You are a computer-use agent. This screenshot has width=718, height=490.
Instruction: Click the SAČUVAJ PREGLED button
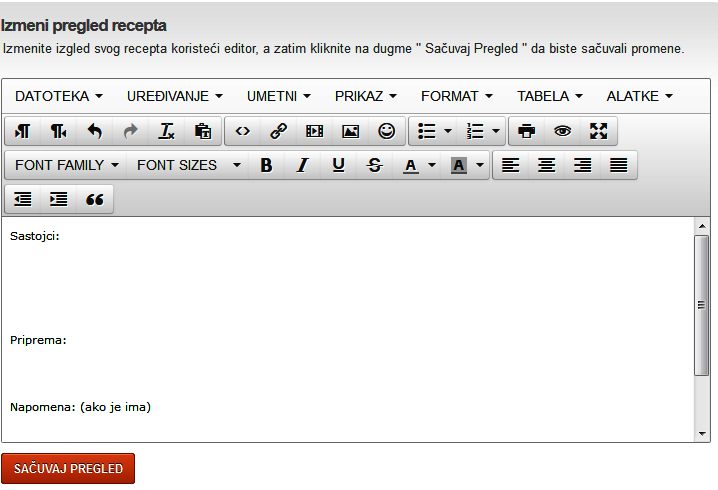click(68, 468)
